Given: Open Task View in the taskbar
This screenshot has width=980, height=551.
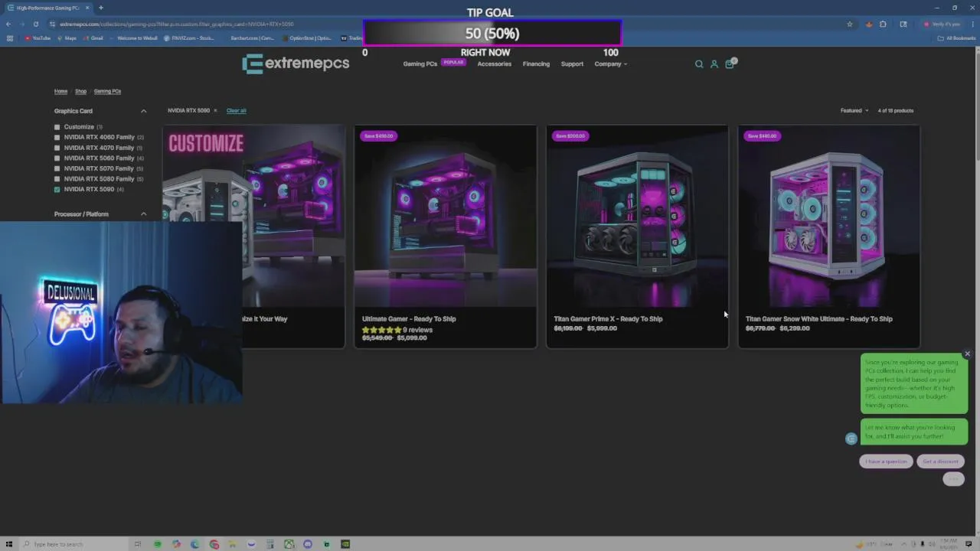Looking at the screenshot, I should tap(138, 544).
